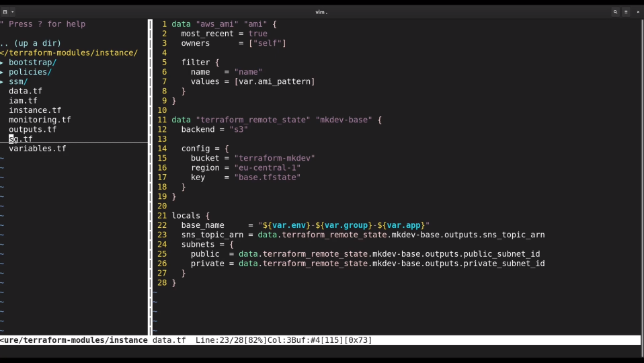Click 'private_subnet_id' at end of line 26

point(504,264)
